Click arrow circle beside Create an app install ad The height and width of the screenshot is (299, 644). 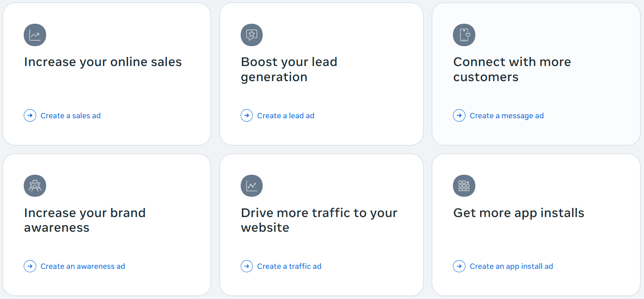coord(459,266)
